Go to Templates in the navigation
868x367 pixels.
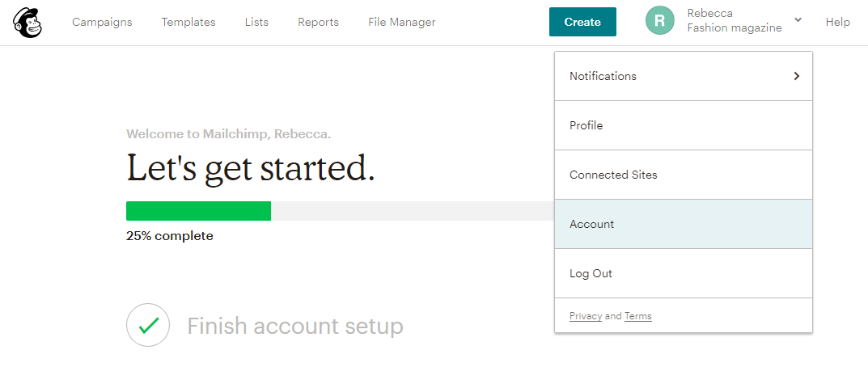point(188,22)
